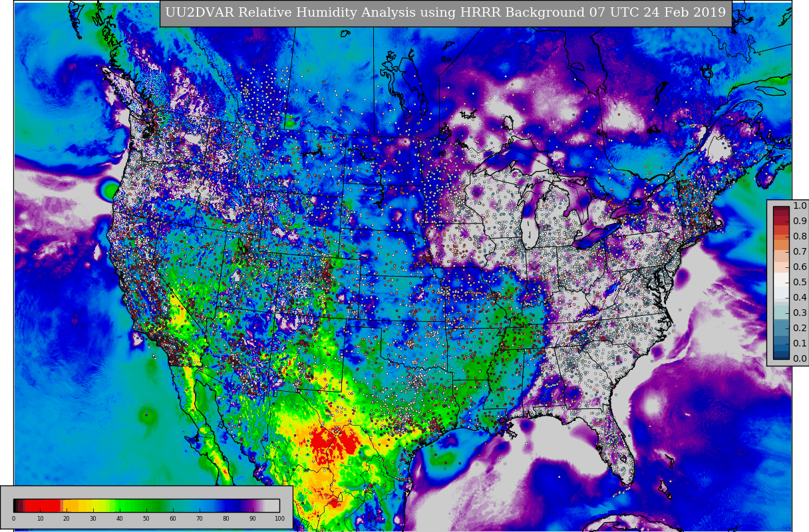809x532 pixels.
Task: Click the green circular eddy off the Oregon coast
Action: (110, 192)
